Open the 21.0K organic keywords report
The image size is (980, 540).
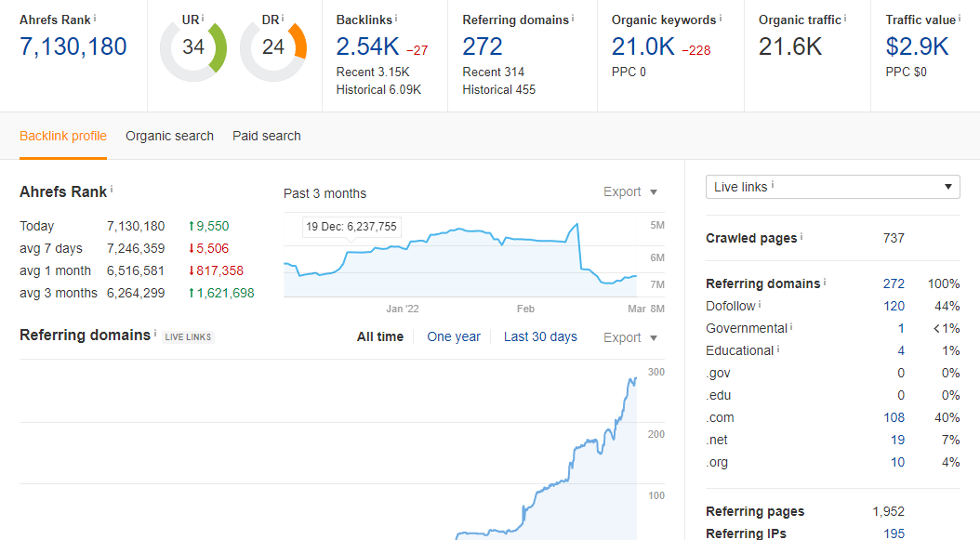[643, 46]
